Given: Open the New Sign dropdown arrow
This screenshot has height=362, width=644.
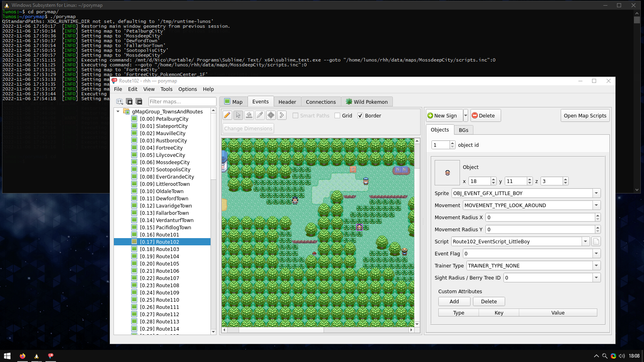Looking at the screenshot, I should coord(466,115).
